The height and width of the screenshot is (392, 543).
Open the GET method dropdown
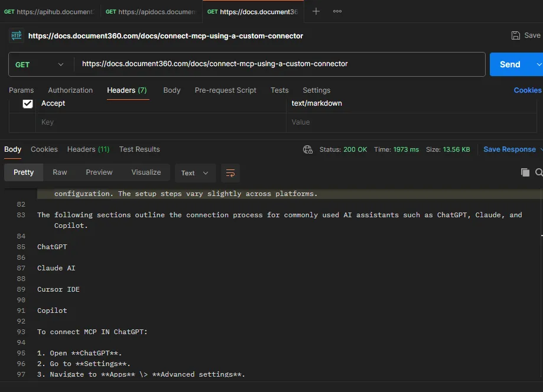coord(40,65)
